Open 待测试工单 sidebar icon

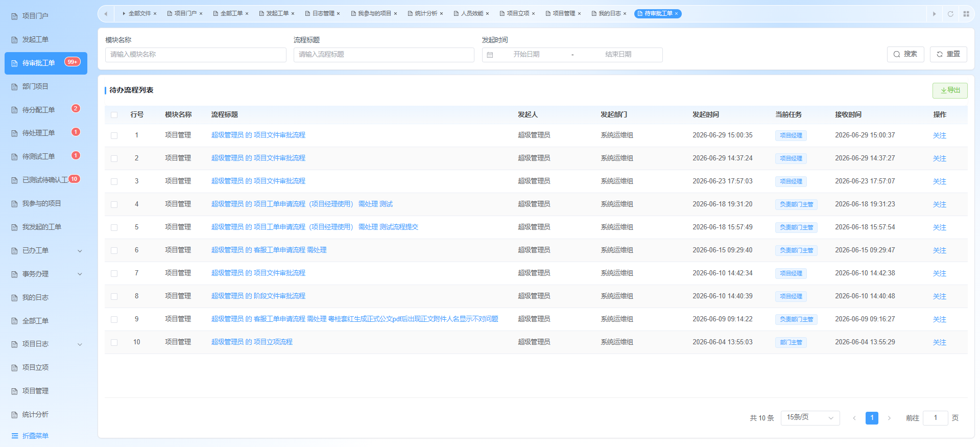pos(14,157)
